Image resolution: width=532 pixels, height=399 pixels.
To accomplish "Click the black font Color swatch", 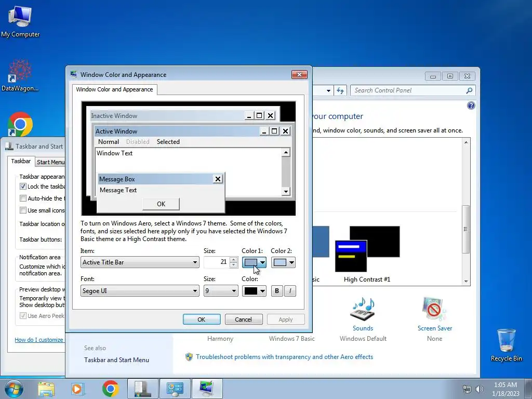I will [251, 291].
